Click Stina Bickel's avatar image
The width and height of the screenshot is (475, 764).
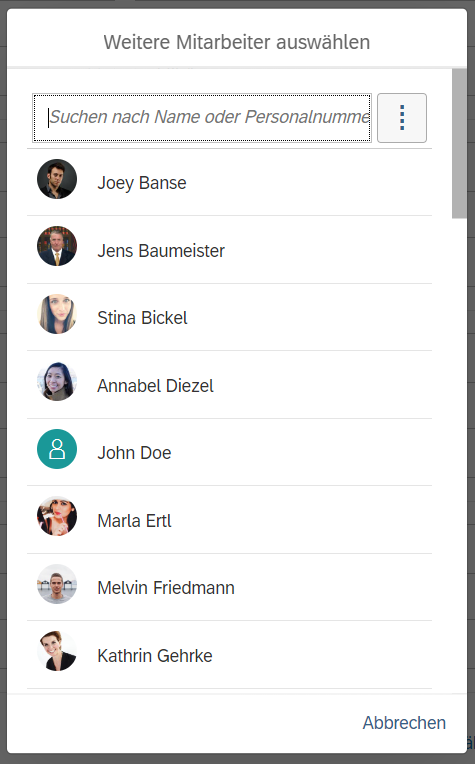57,314
